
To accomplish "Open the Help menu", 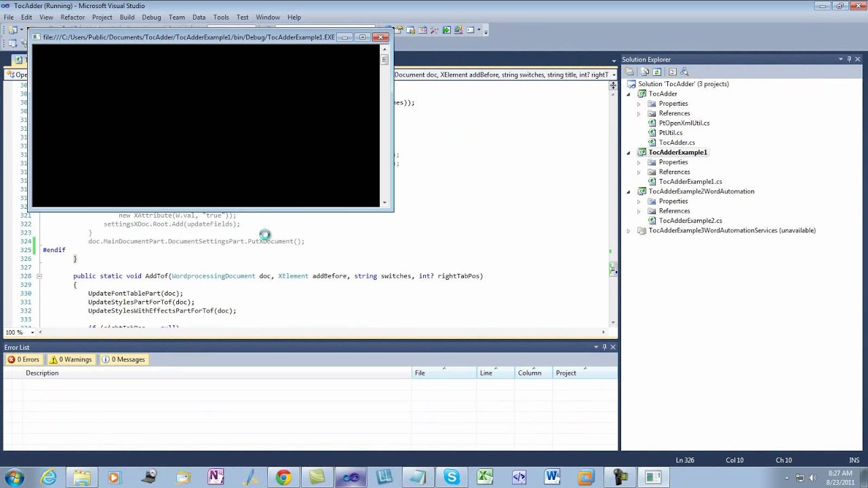I will click(x=294, y=17).
